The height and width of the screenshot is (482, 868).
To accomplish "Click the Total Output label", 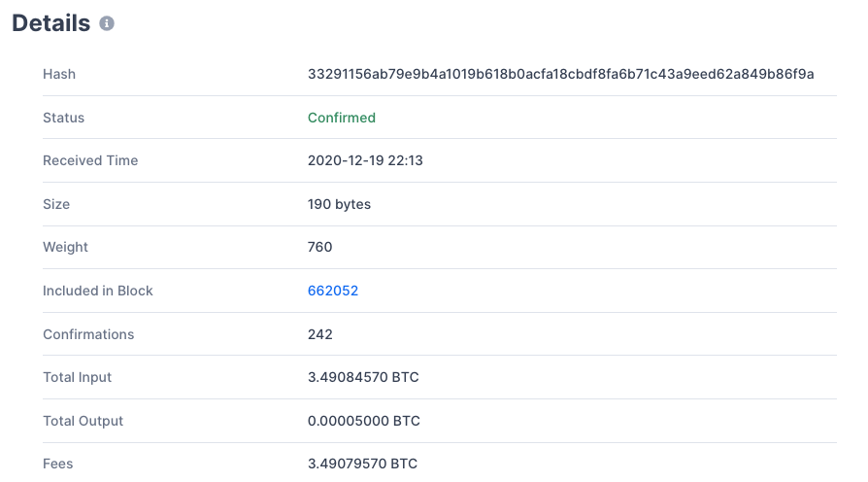I will click(83, 421).
